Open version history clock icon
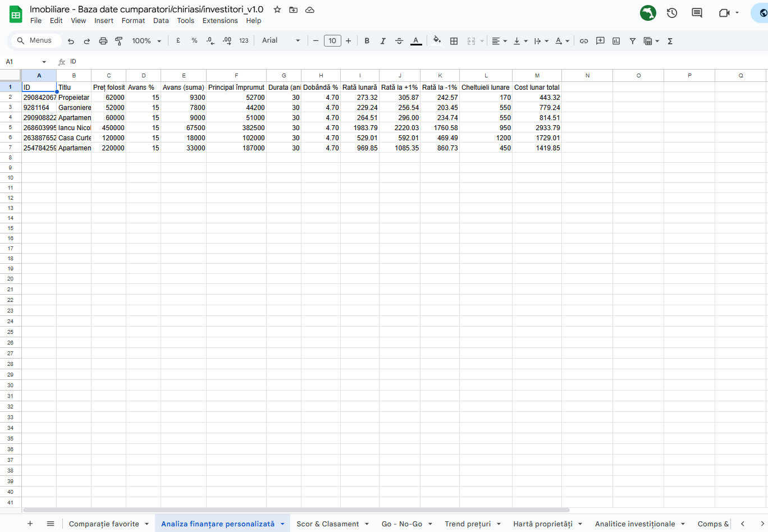768x532 pixels. 672,13
